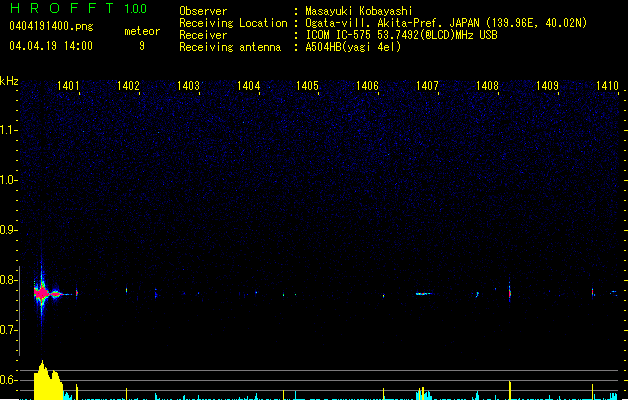The image size is (629, 400).
Task: Click the kHz axis unit label
Action: [9, 81]
